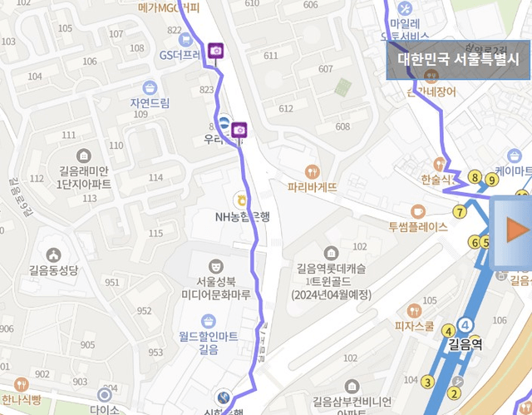Select the line 4 길음역 station icon
Viewport: 532px width, 415px height.
pos(465,325)
